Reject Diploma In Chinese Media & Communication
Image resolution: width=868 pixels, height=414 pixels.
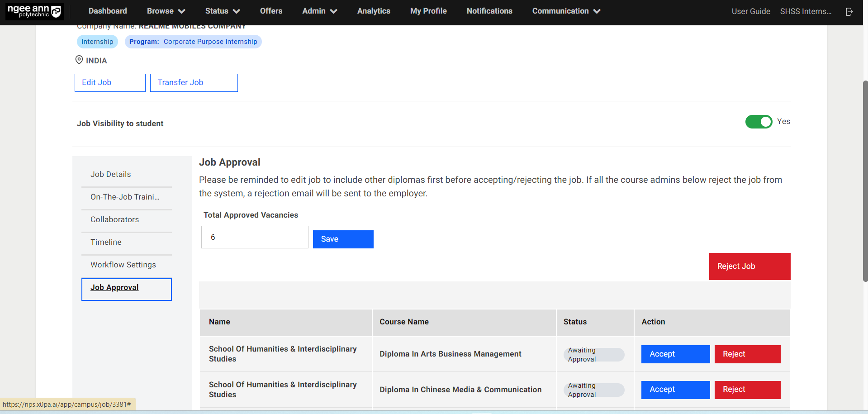[x=747, y=390]
